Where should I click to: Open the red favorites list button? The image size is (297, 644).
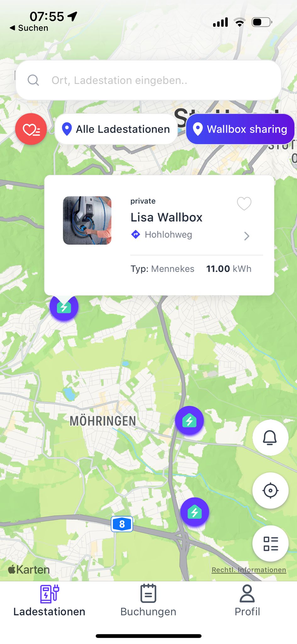(31, 129)
